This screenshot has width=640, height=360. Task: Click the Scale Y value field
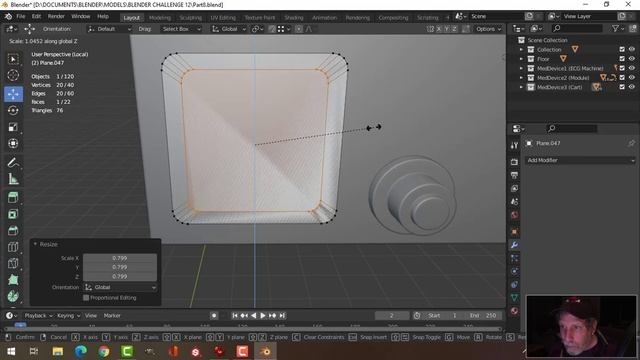120,267
